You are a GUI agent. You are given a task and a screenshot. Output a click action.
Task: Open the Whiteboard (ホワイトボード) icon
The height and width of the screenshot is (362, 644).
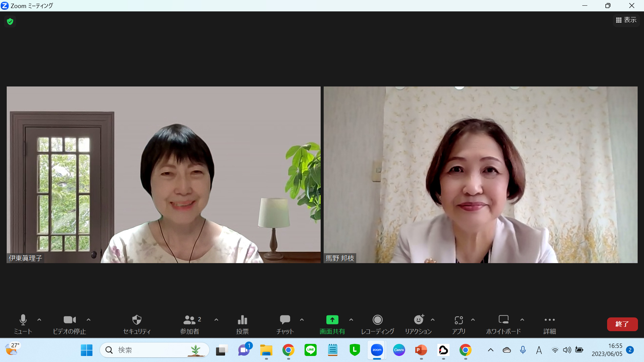(503, 320)
